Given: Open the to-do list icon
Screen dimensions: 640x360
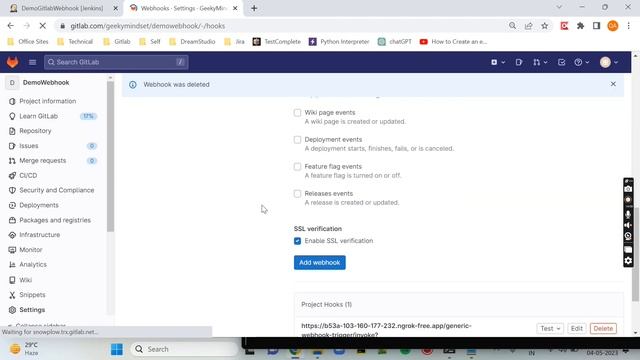Looking at the screenshot, I should pyautogui.click(x=561, y=62).
